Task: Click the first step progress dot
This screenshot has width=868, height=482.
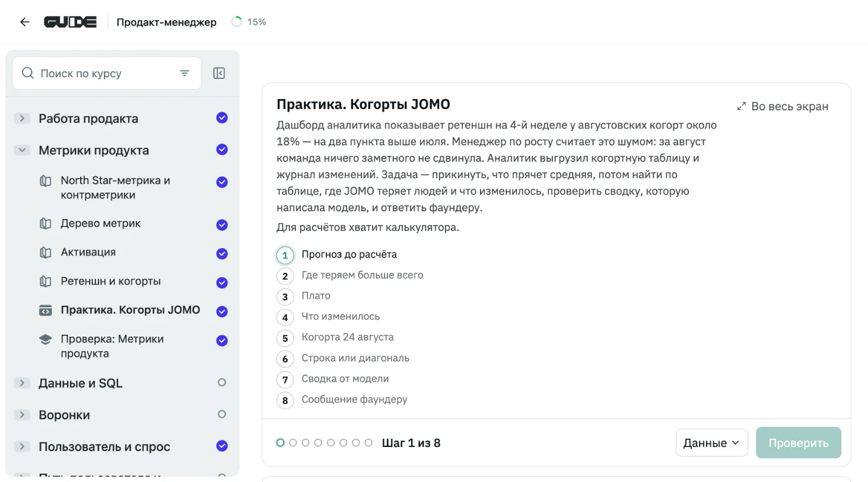Action: (280, 443)
